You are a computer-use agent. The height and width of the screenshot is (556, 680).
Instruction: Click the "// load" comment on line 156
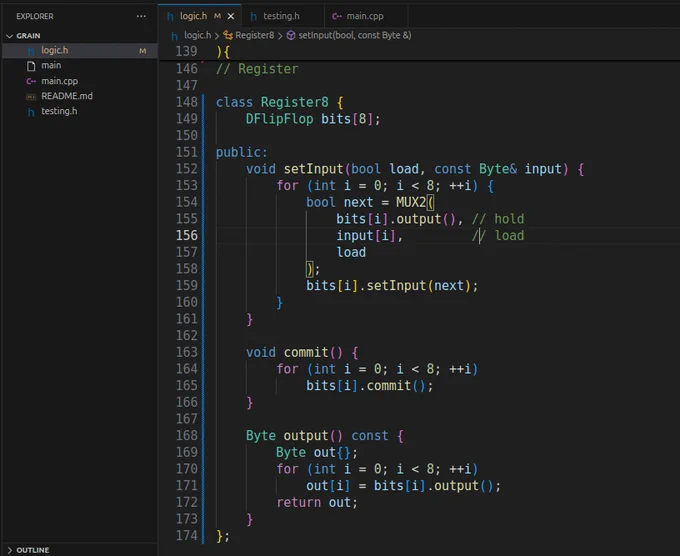(x=498, y=235)
